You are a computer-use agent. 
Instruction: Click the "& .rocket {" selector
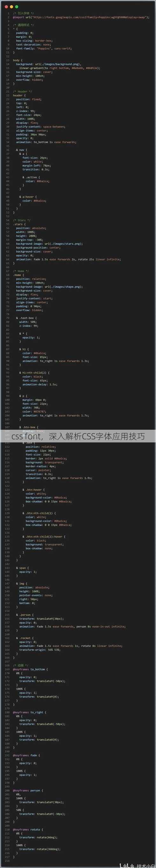(25, 638)
